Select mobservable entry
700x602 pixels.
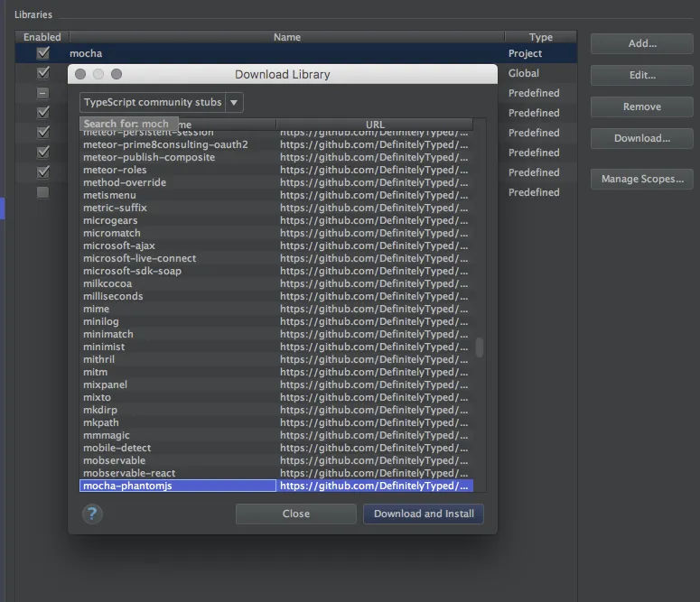[178, 460]
